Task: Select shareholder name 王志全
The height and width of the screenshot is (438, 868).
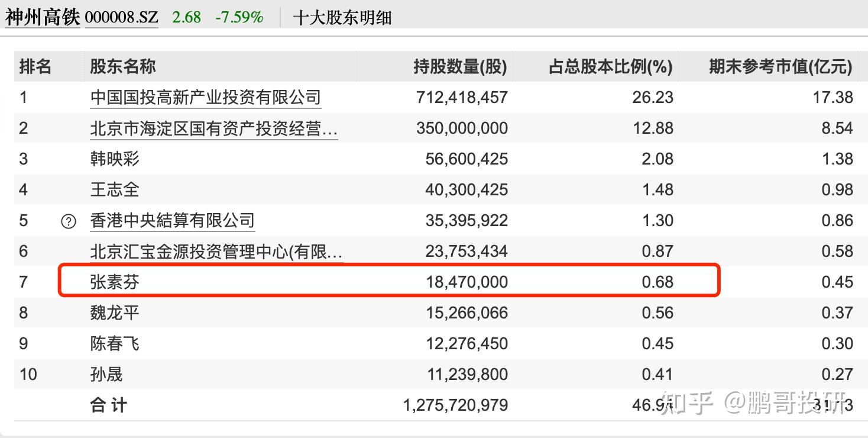Action: click(115, 189)
